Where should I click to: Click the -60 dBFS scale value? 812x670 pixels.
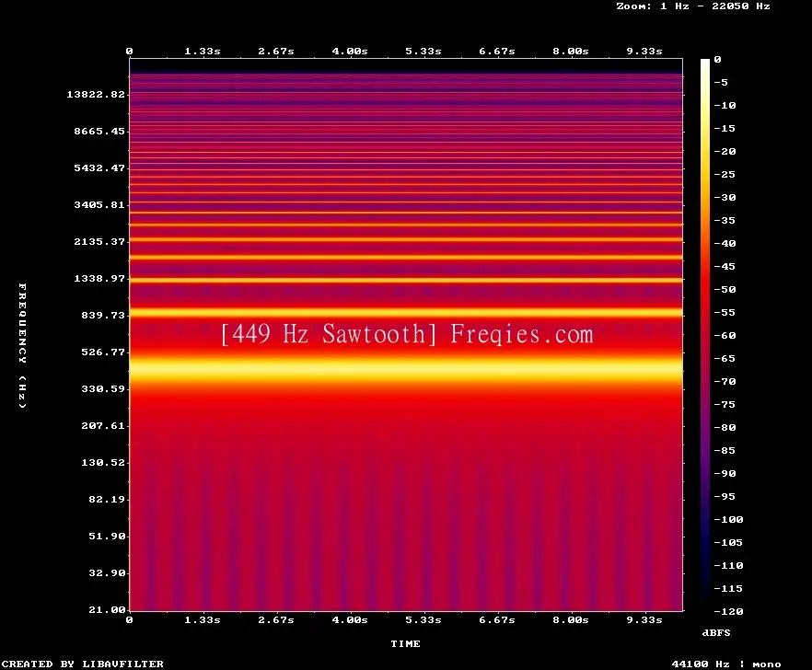tap(725, 336)
